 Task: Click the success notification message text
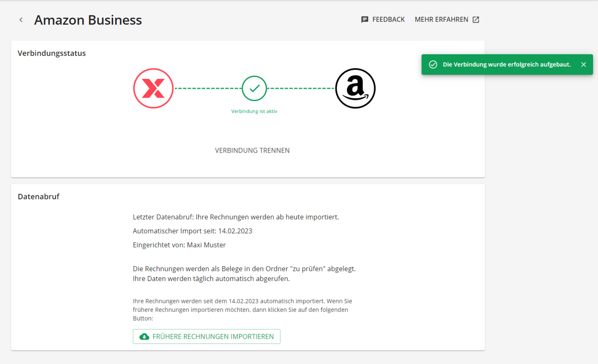point(507,64)
